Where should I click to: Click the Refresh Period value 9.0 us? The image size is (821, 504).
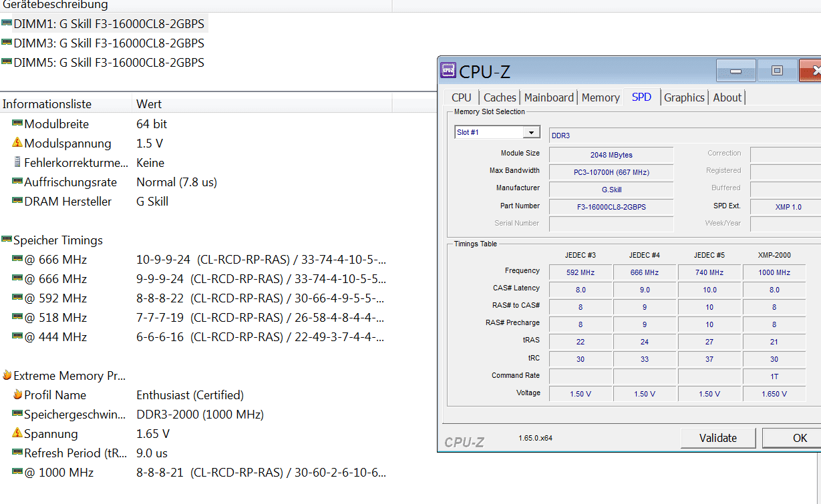pyautogui.click(x=152, y=453)
